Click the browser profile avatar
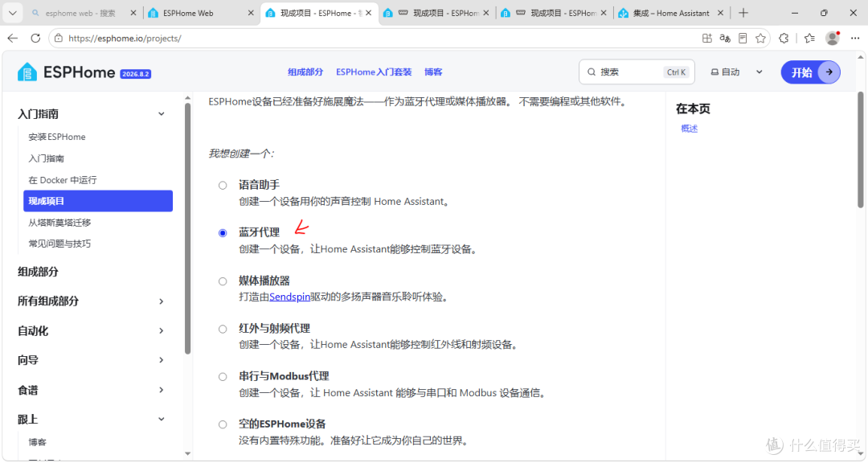868x463 pixels. coord(832,39)
